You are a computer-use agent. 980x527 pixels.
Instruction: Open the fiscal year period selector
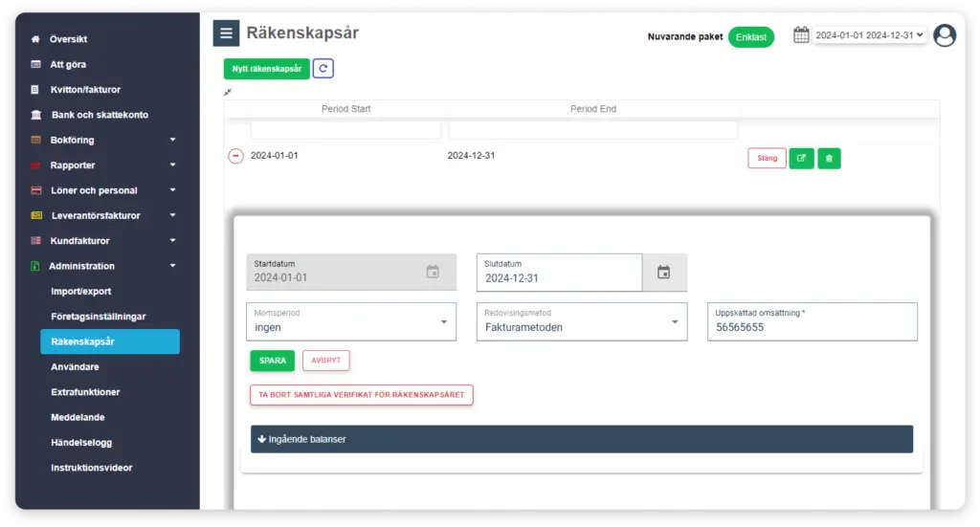(869, 35)
